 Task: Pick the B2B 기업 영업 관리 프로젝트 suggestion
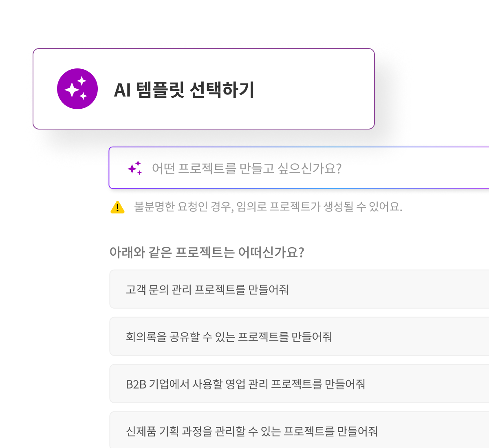[x=299, y=384]
